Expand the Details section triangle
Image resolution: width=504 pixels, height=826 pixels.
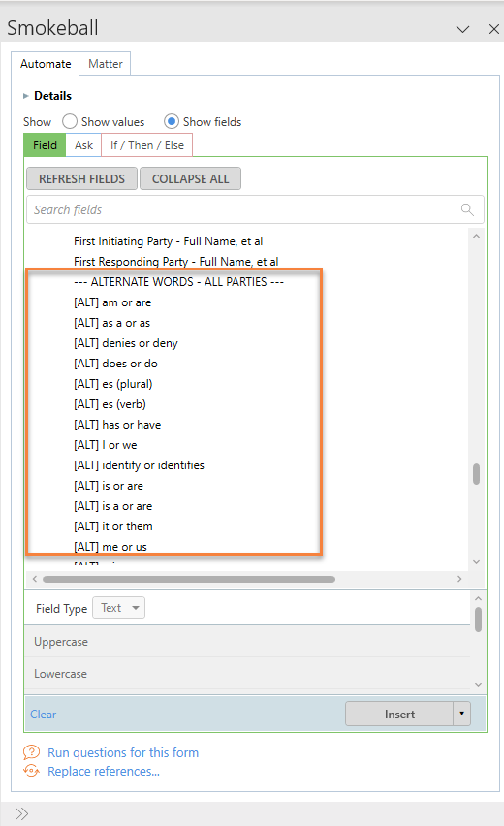[x=25, y=96]
